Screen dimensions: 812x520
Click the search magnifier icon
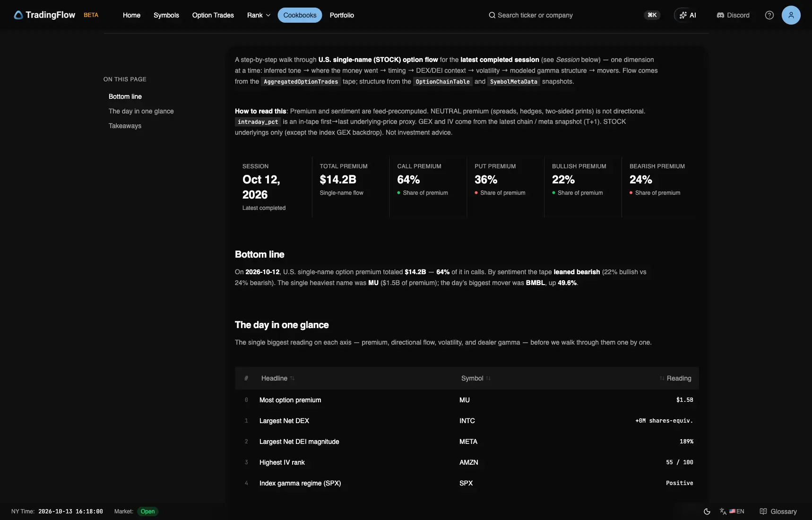492,15
